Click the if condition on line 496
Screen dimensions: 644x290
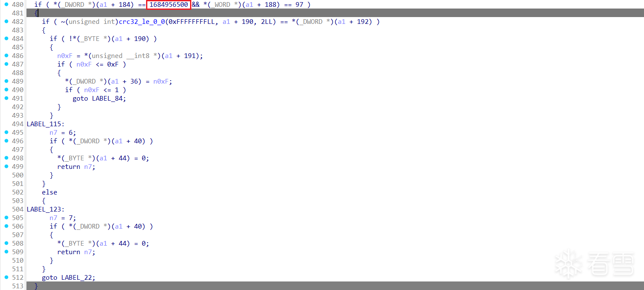(101, 141)
